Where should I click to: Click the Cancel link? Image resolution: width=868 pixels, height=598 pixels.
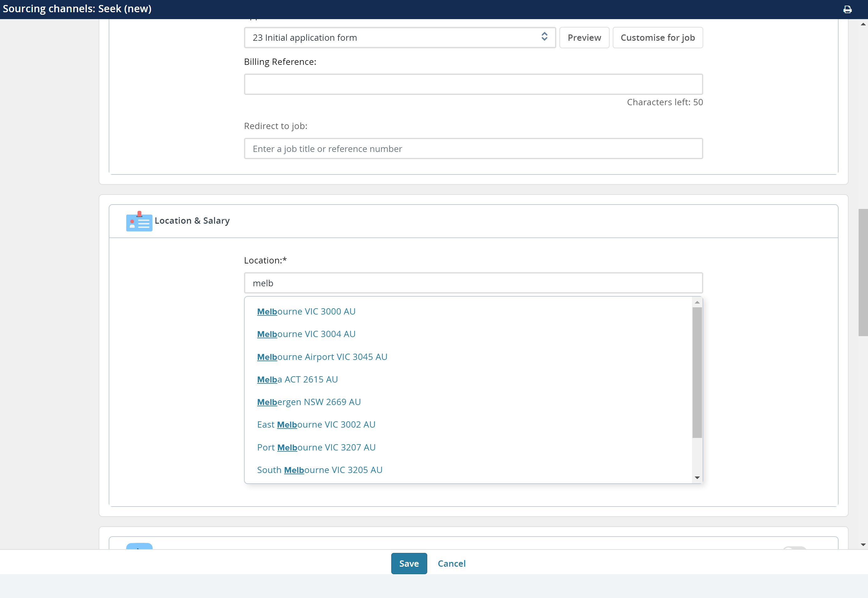point(451,563)
